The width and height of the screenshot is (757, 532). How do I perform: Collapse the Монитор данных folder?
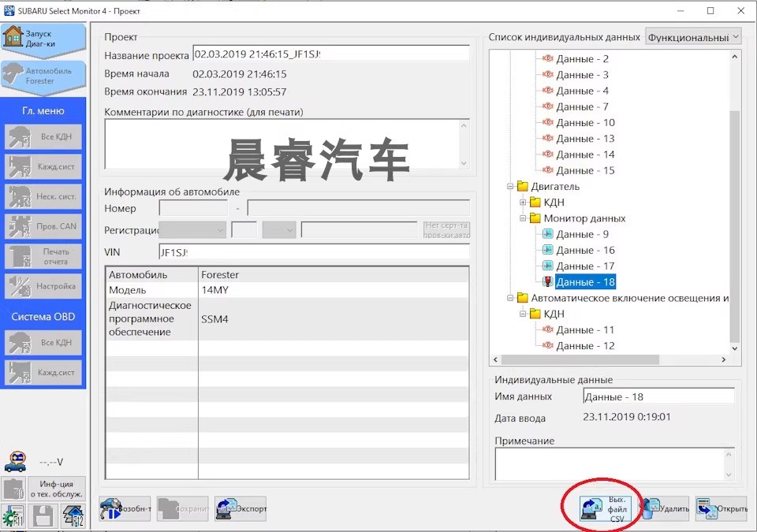point(523,218)
